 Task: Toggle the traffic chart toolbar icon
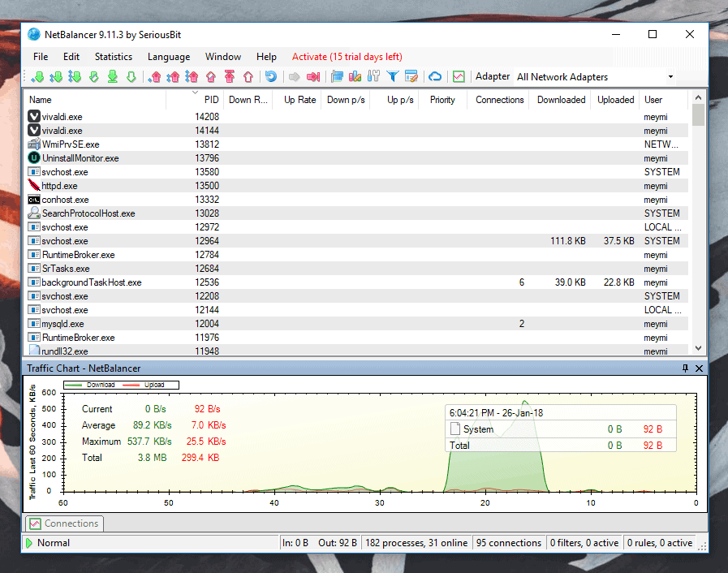[459, 76]
